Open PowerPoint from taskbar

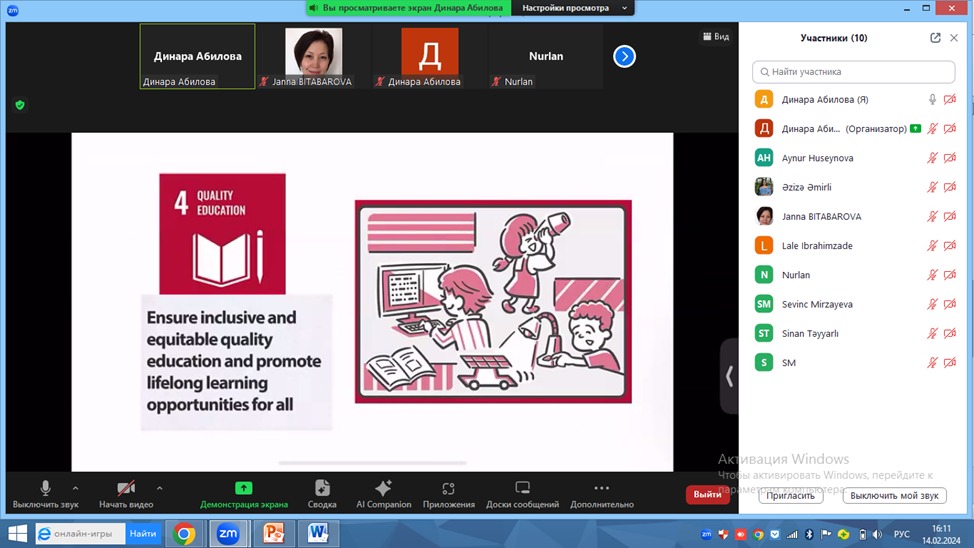(273, 534)
